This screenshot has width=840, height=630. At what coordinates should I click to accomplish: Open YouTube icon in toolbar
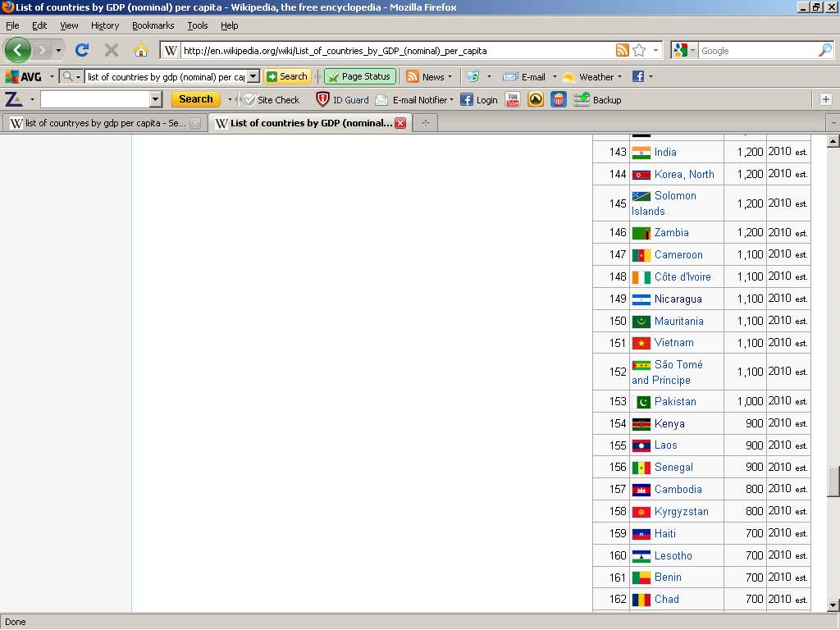(x=513, y=99)
